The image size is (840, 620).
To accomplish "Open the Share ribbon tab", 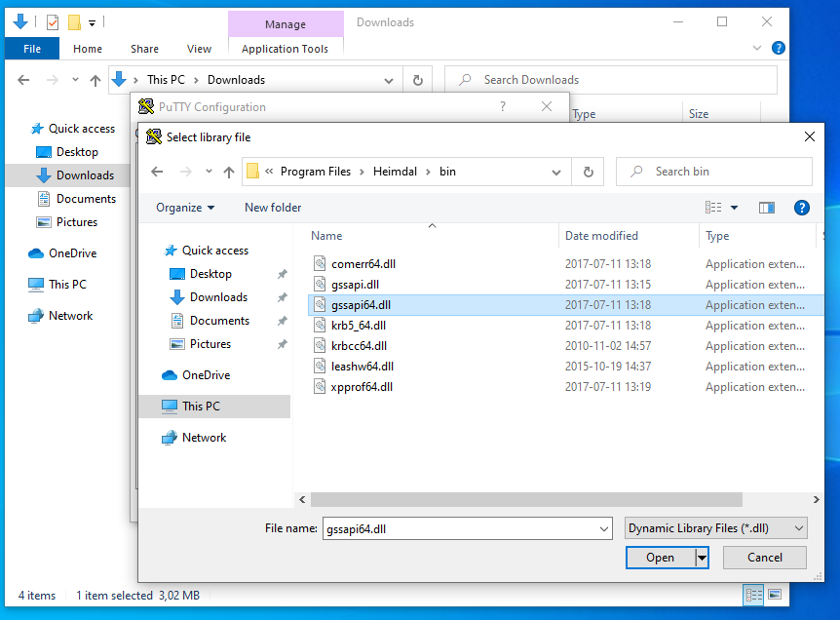I will (144, 49).
